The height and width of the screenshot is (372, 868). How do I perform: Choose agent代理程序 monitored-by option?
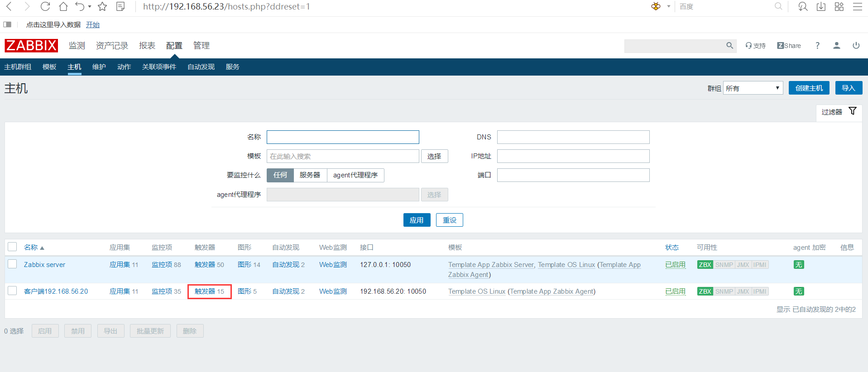coord(355,175)
